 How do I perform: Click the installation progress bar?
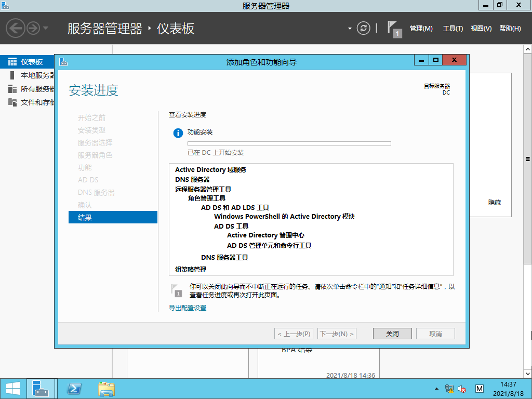click(289, 143)
